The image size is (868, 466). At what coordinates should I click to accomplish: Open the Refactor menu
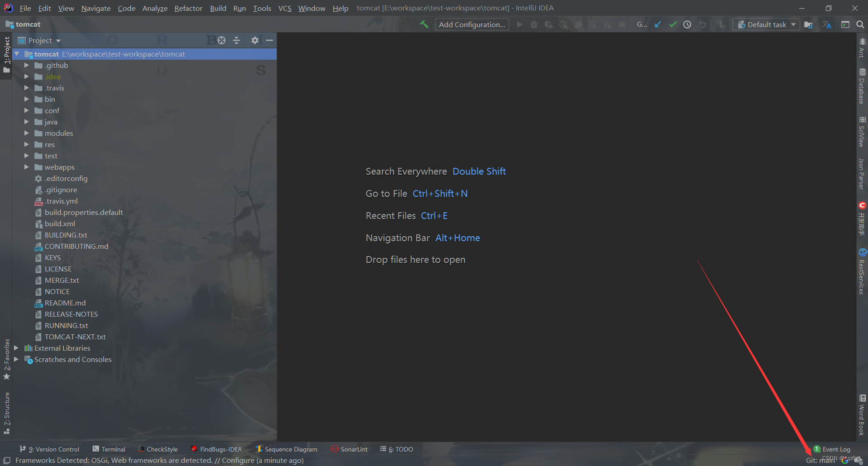click(x=189, y=8)
